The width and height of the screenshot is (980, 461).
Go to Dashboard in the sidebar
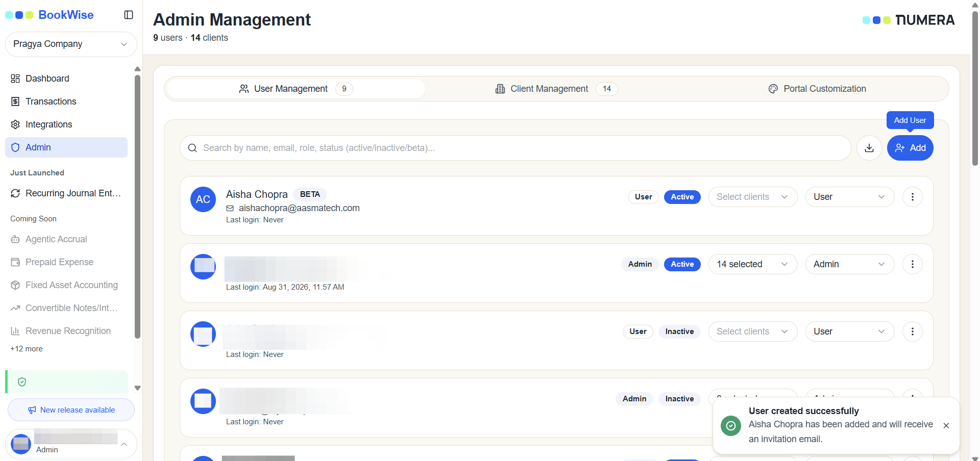[66, 79]
